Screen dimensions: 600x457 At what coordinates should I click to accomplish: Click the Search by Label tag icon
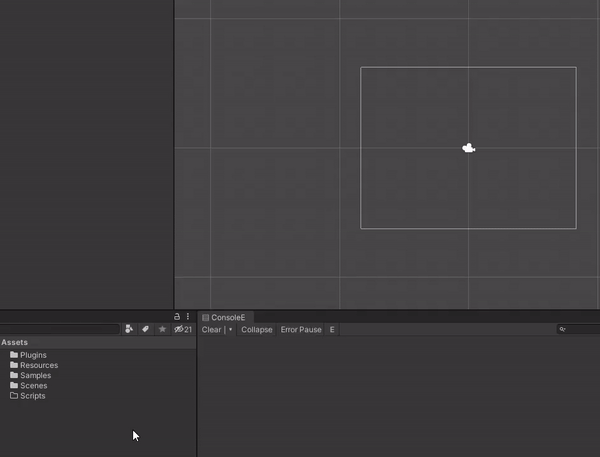(145, 329)
